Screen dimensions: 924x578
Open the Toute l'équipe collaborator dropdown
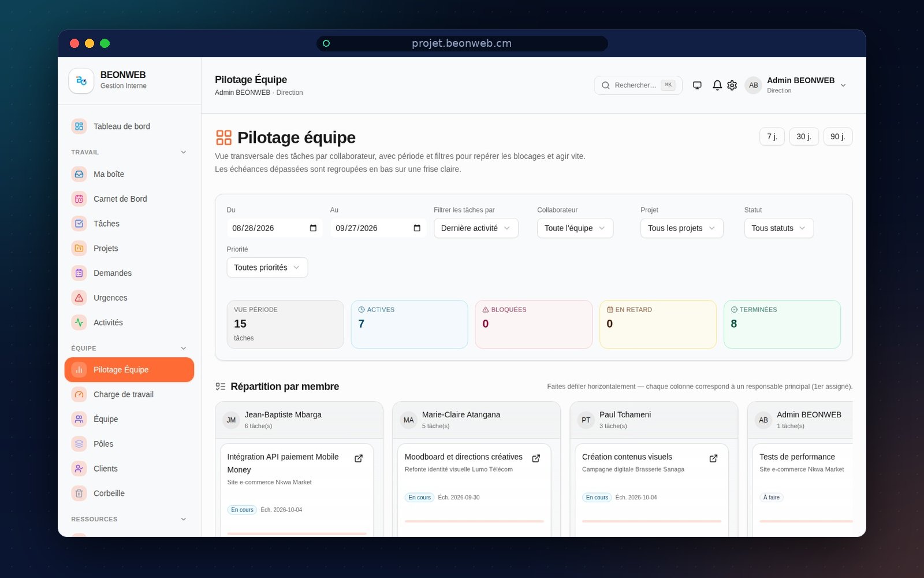point(575,228)
